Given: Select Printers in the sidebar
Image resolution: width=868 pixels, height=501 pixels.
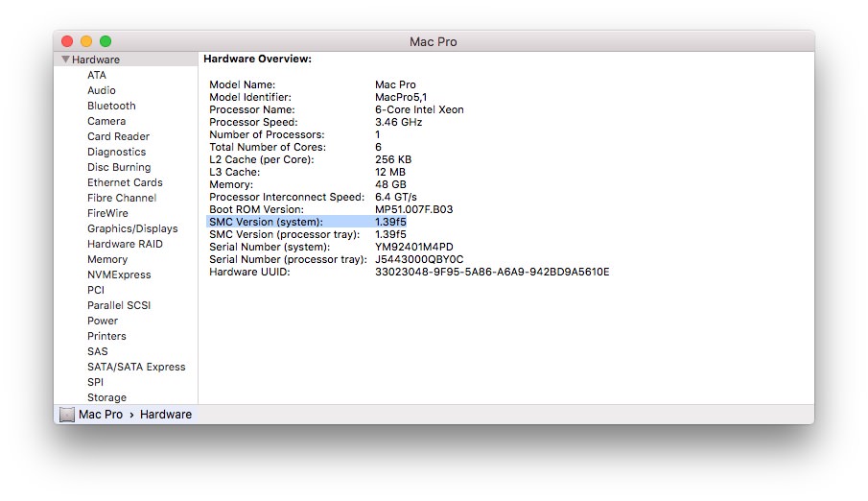Looking at the screenshot, I should tap(106, 336).
